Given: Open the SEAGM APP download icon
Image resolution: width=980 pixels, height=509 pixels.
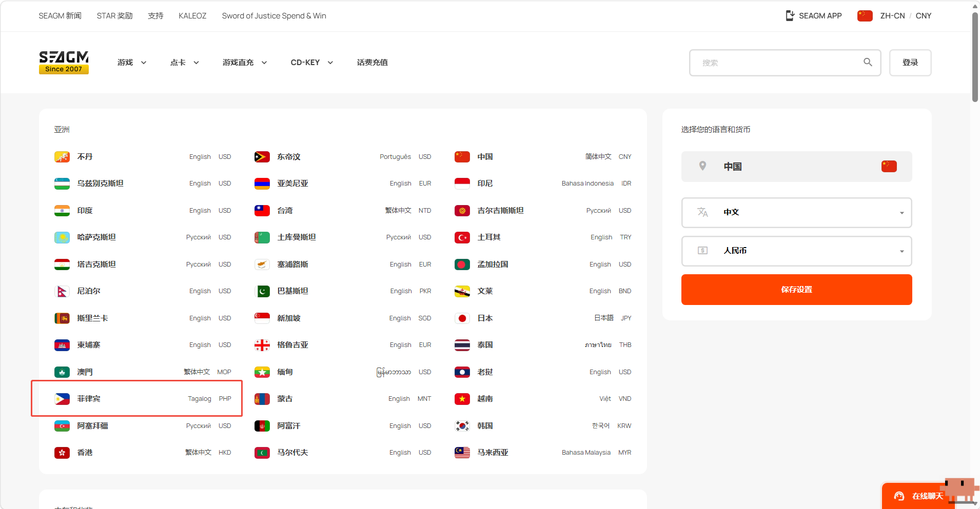Looking at the screenshot, I should click(x=790, y=16).
